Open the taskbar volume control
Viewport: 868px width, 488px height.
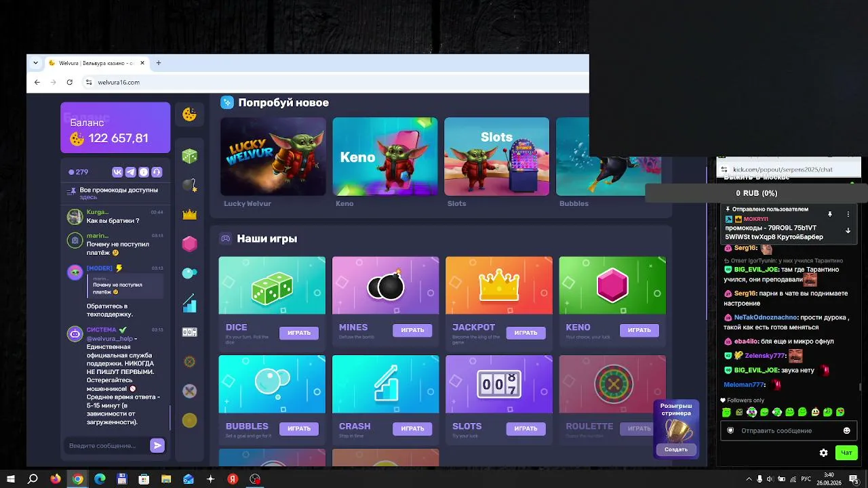pos(770,479)
